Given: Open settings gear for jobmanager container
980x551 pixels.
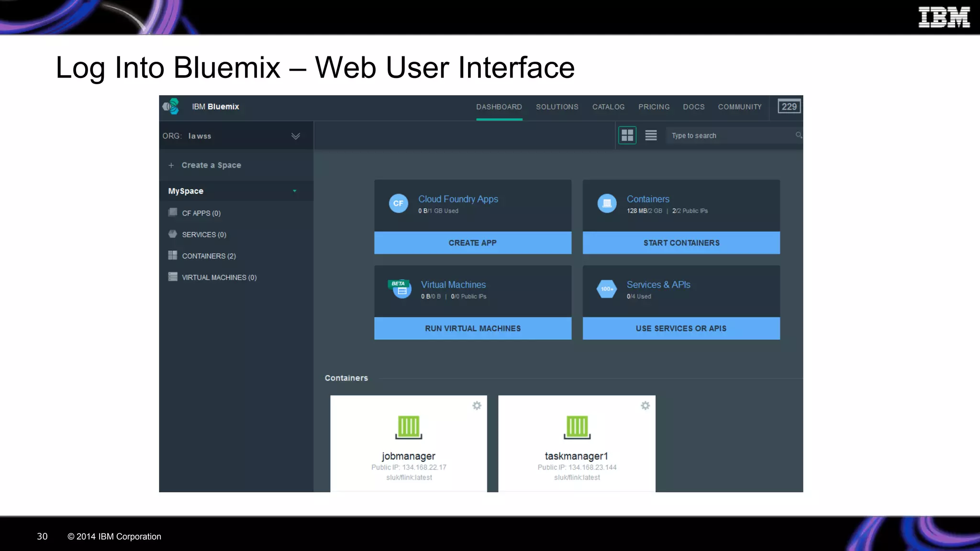Looking at the screenshot, I should (477, 406).
